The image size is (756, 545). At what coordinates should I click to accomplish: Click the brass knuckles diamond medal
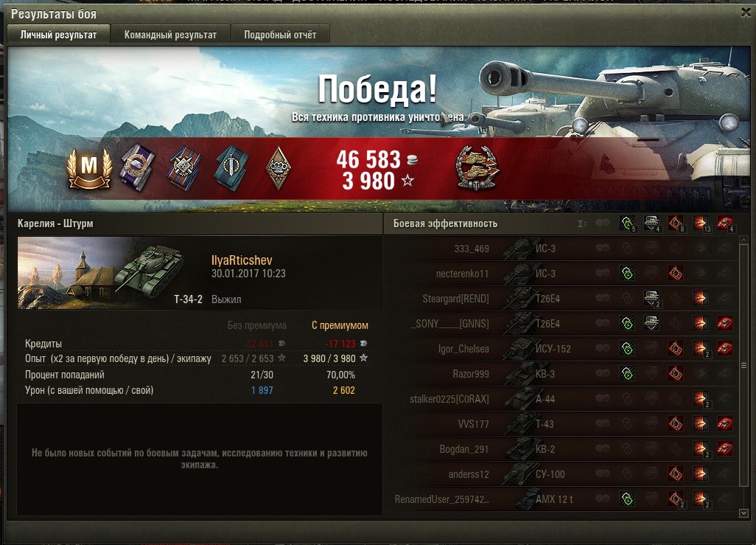279,168
